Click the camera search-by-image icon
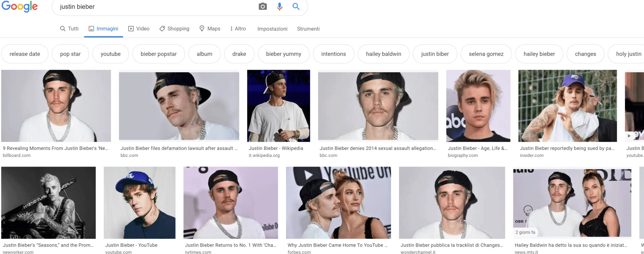The width and height of the screenshot is (644, 254). pos(263,7)
